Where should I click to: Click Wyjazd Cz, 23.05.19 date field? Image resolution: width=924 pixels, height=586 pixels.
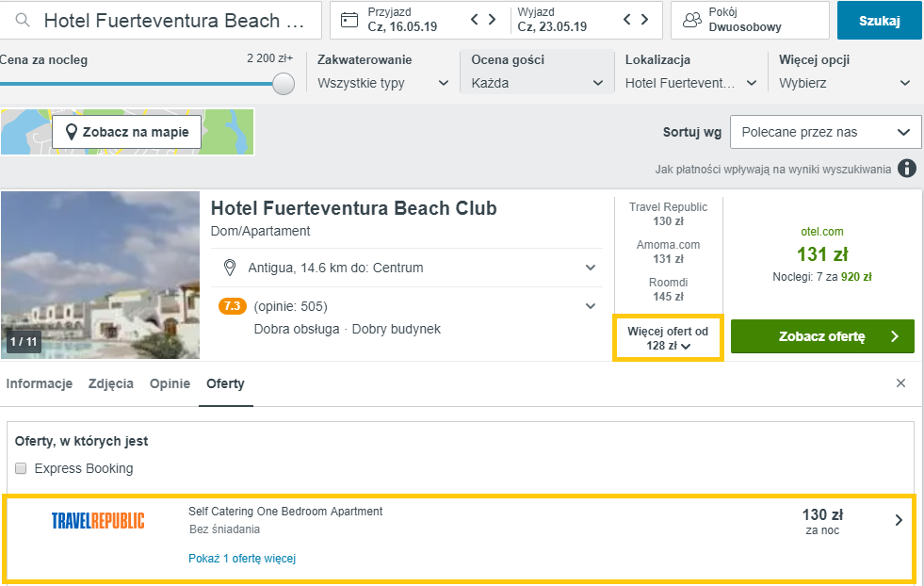(552, 20)
